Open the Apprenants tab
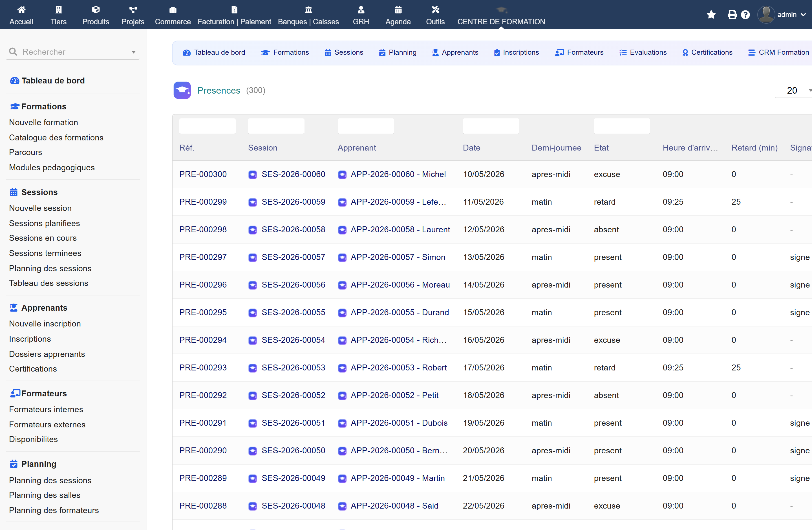 (x=455, y=52)
